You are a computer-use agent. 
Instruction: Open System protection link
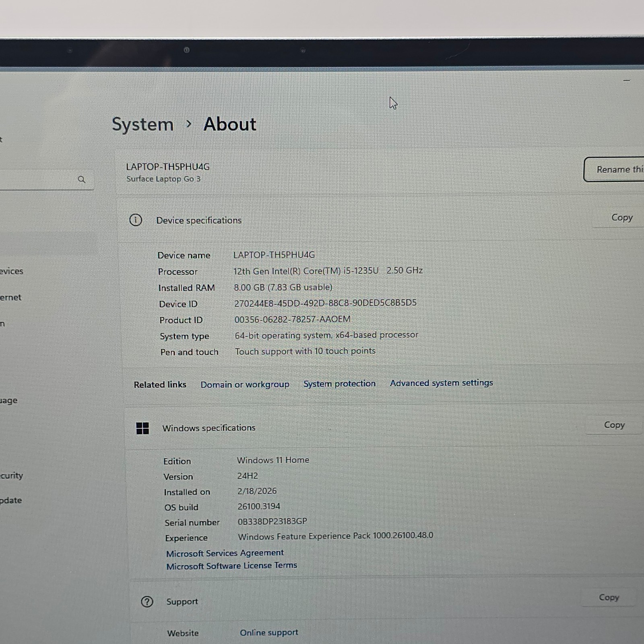point(339,384)
